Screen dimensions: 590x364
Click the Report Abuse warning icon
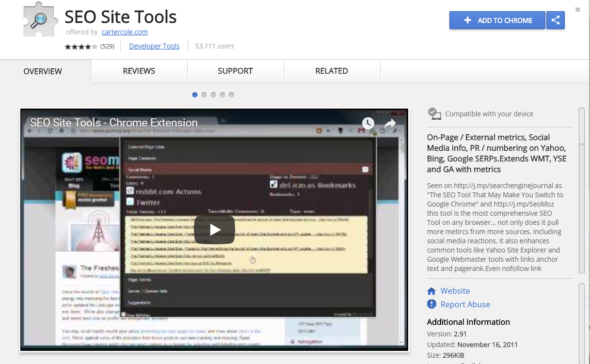click(431, 304)
